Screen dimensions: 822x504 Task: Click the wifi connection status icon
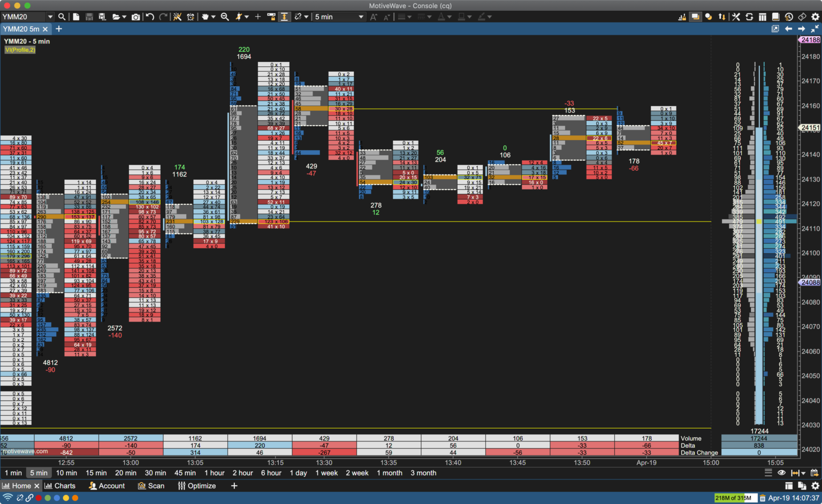click(7, 498)
